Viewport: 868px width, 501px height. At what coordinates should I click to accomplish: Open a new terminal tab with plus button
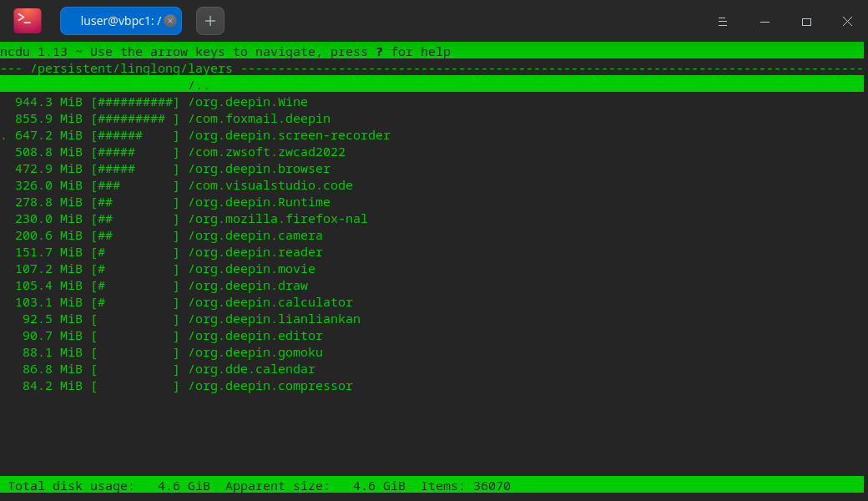[210, 21]
